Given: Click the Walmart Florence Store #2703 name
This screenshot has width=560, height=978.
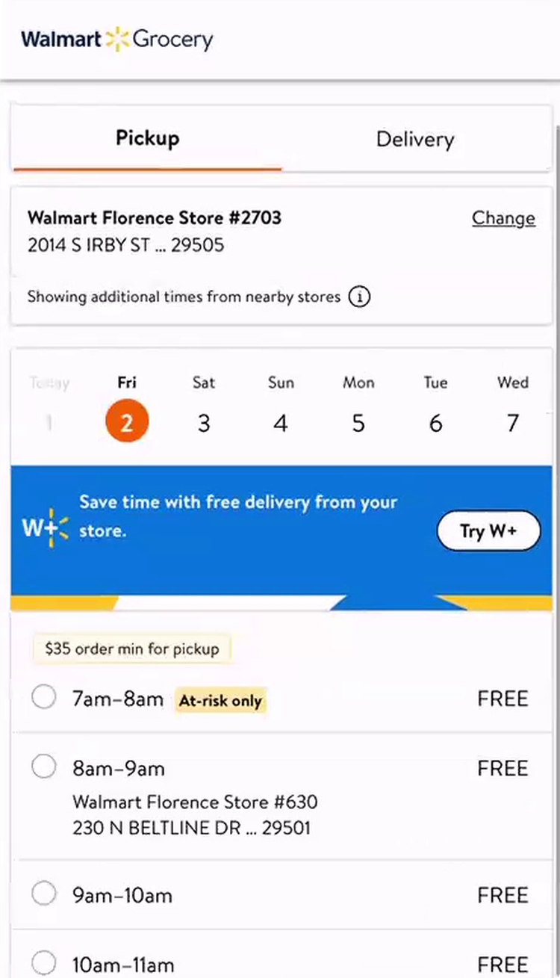Looking at the screenshot, I should (155, 218).
